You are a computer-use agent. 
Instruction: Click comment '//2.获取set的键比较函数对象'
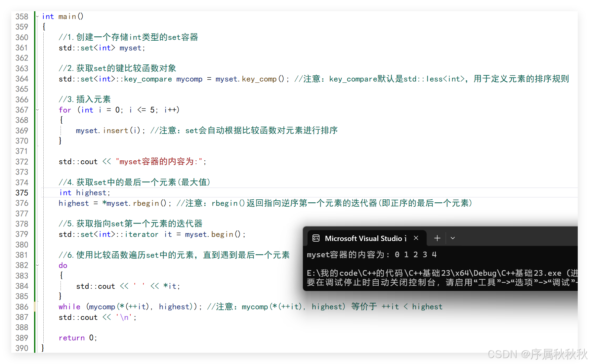pyautogui.click(x=117, y=68)
